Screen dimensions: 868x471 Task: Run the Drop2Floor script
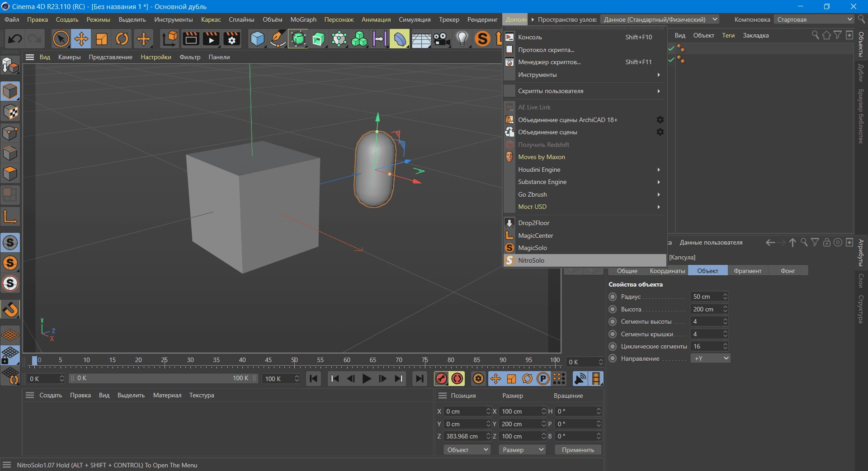pos(585,223)
